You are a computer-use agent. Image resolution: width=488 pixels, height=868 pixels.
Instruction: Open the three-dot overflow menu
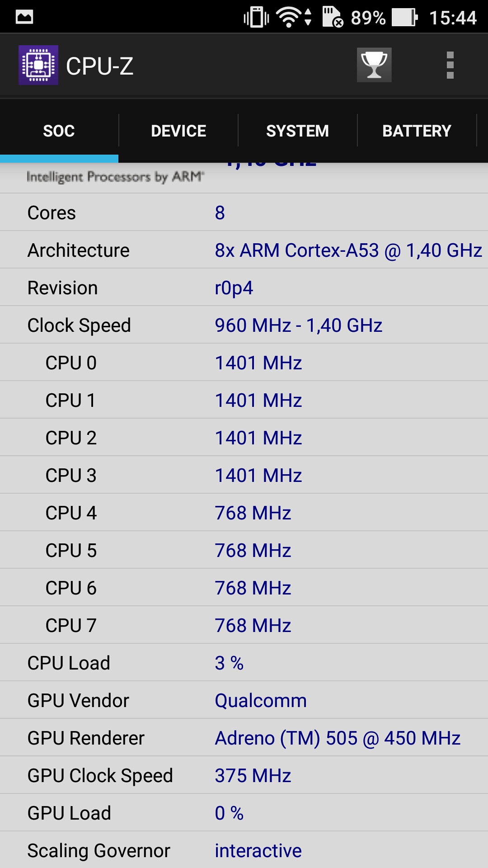click(450, 65)
